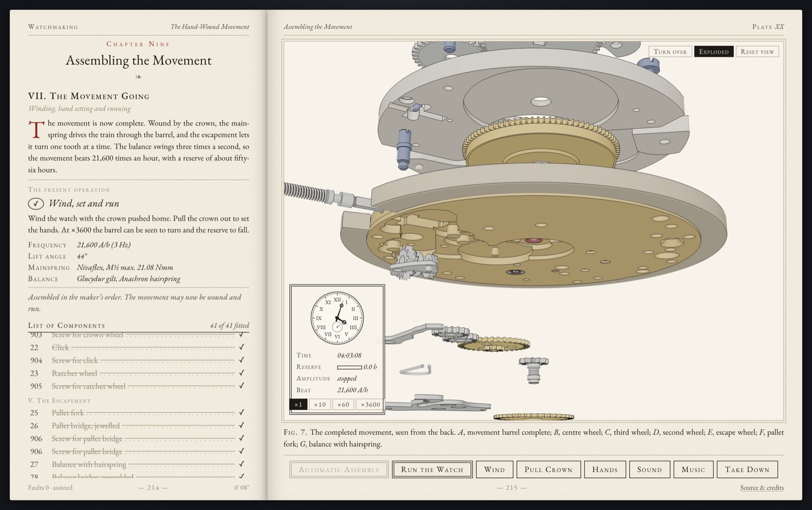Click the Amplitude value "stopped"
The image size is (812, 510).
pos(347,378)
